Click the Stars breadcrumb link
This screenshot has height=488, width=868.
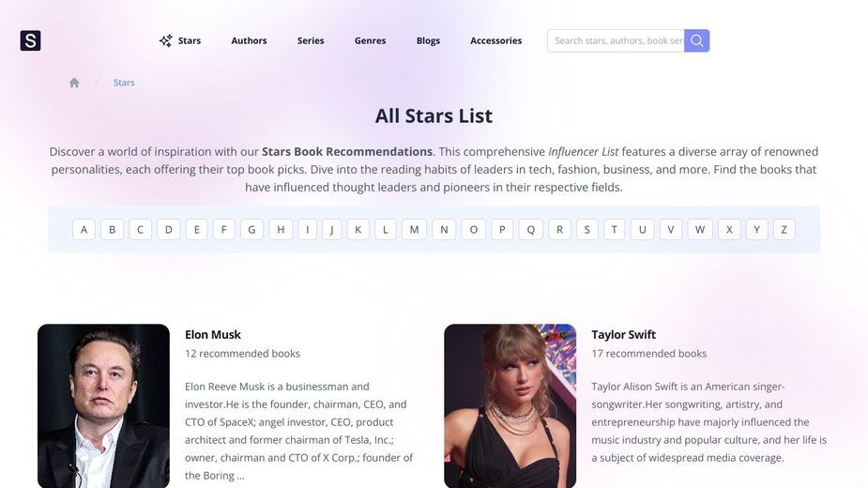pyautogui.click(x=124, y=83)
